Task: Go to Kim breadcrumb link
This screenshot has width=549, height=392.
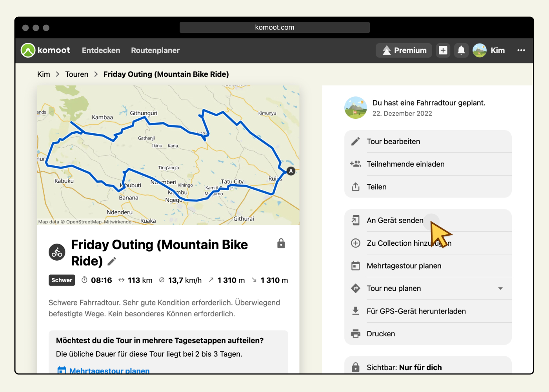Action: [x=44, y=74]
